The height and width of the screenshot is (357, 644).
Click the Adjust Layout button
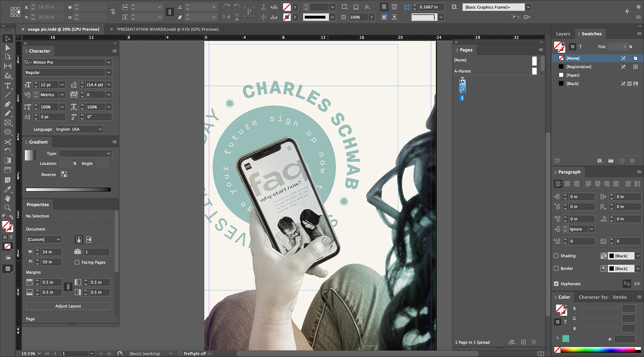point(68,306)
